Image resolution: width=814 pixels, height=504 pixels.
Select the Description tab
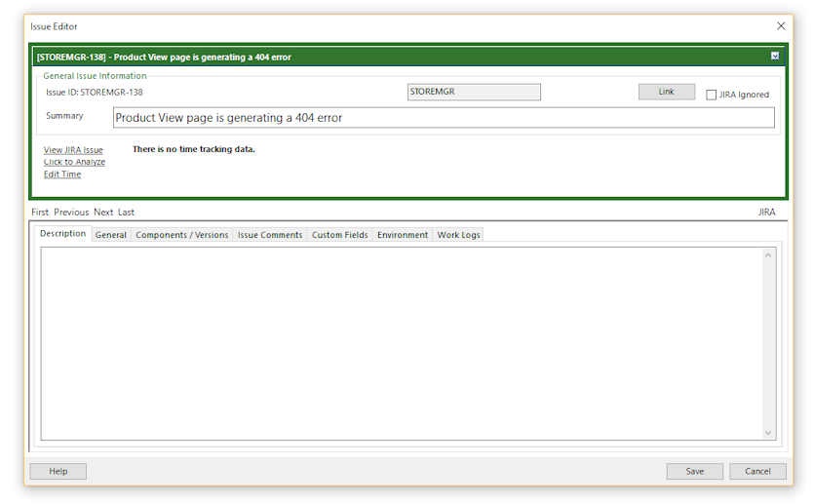pyautogui.click(x=62, y=234)
